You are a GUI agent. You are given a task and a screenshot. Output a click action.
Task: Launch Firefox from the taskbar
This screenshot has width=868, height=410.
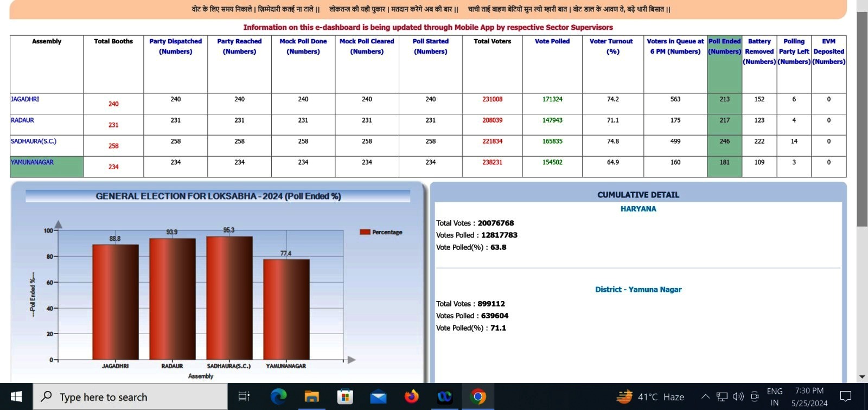[411, 397]
